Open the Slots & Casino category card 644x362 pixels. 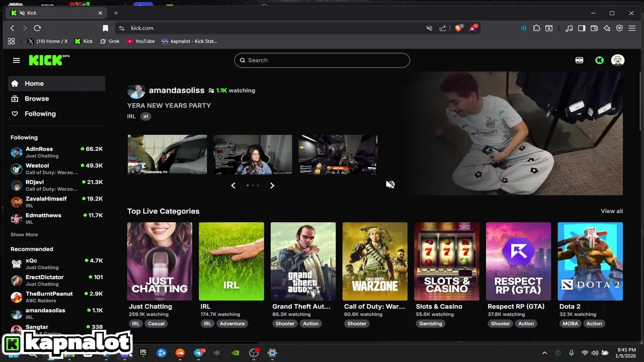[447, 261]
